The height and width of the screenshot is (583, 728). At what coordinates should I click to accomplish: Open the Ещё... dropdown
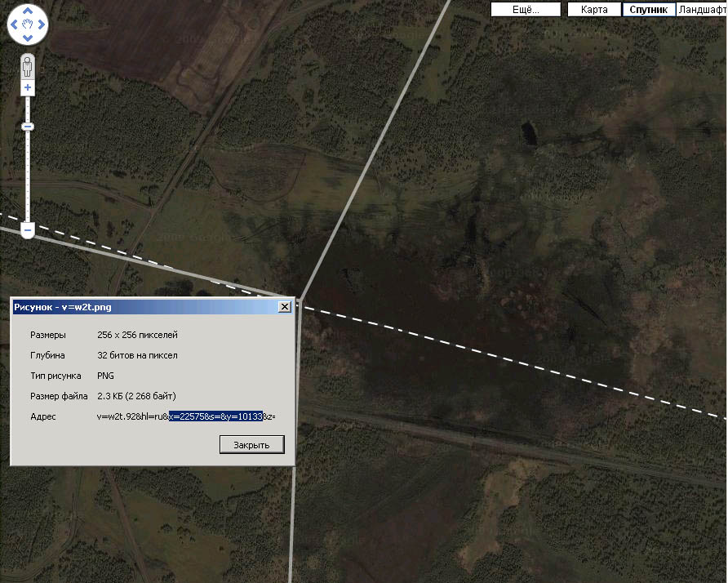pos(526,10)
